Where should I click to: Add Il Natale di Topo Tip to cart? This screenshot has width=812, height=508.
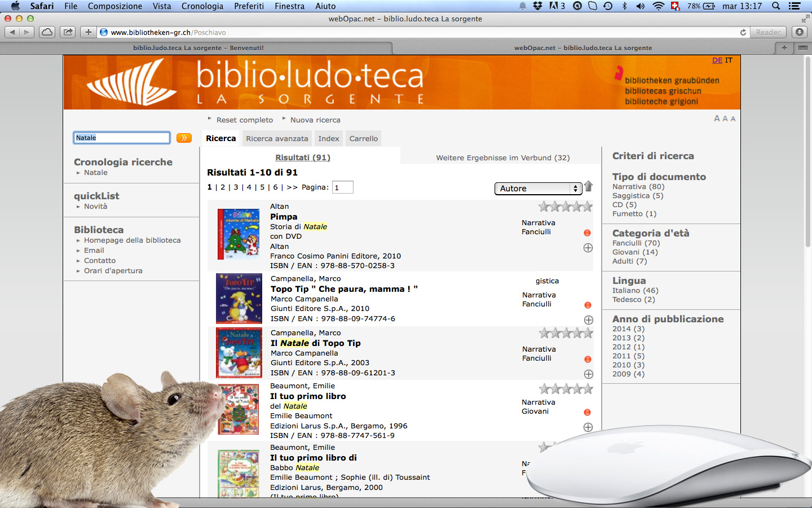(589, 374)
